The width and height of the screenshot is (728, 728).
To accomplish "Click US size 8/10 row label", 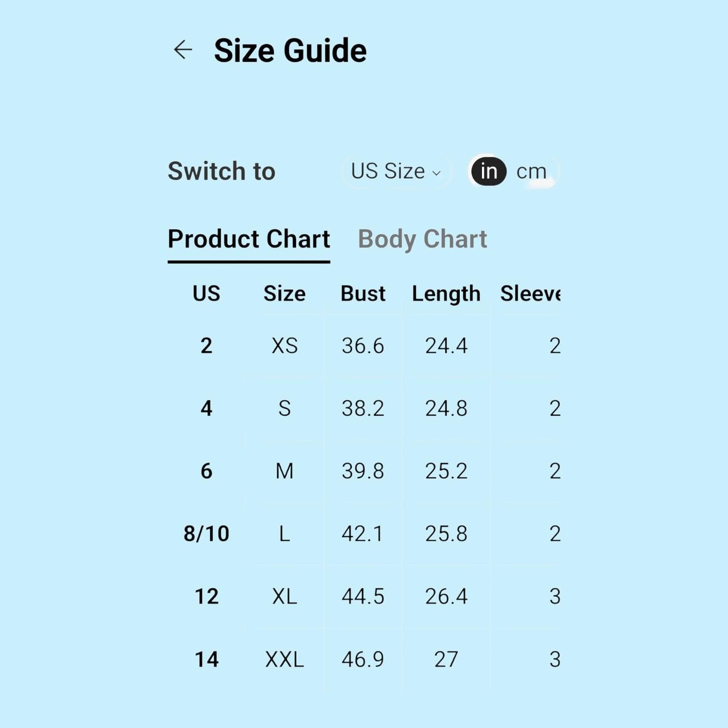I will (207, 533).
